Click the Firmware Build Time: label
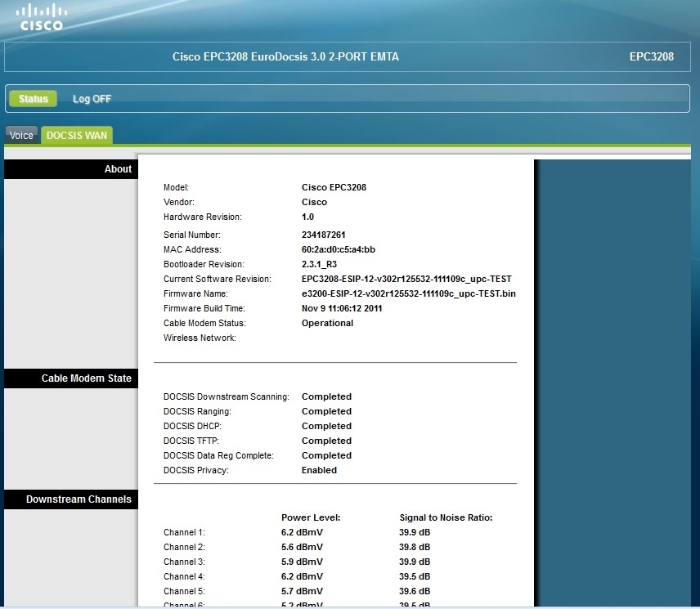 [204, 308]
